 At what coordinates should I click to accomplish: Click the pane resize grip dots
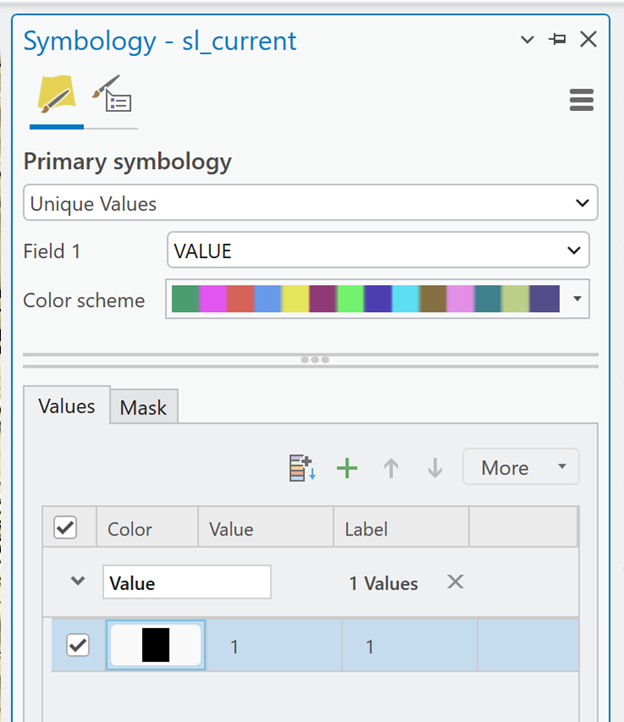click(315, 360)
